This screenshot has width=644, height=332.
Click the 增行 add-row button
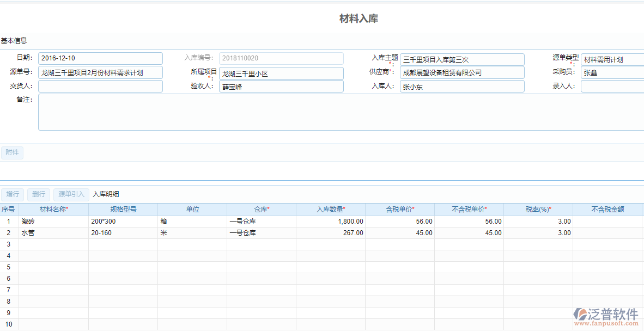13,194
